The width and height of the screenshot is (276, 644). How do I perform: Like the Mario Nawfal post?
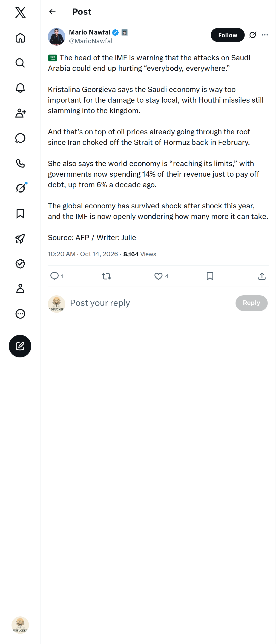click(x=158, y=276)
